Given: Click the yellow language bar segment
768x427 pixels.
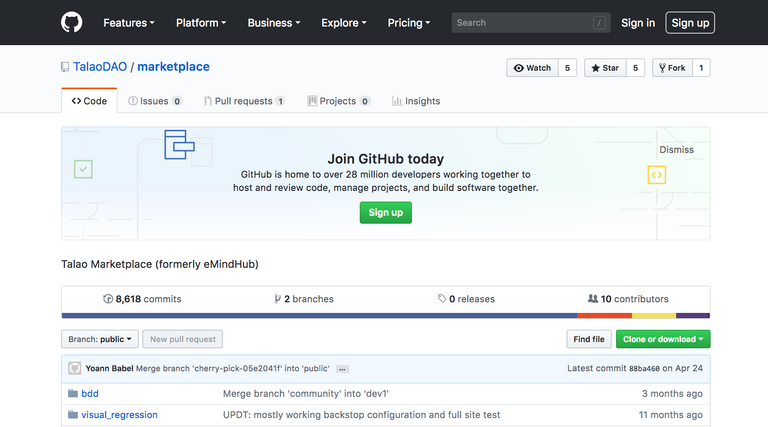Looking at the screenshot, I should click(x=654, y=316).
